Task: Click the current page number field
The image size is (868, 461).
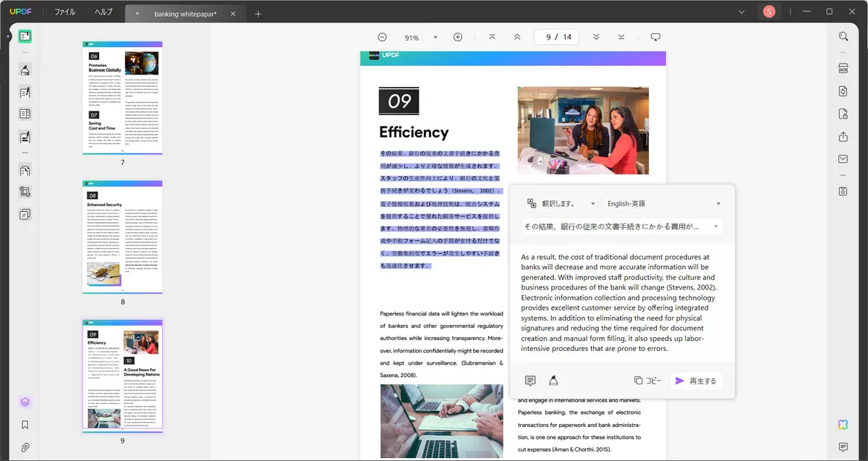Action: coord(548,37)
